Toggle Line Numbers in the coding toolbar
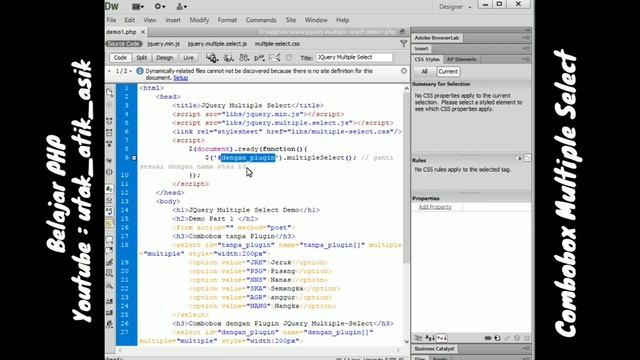Viewport: 640px width, 360px height. tap(109, 189)
